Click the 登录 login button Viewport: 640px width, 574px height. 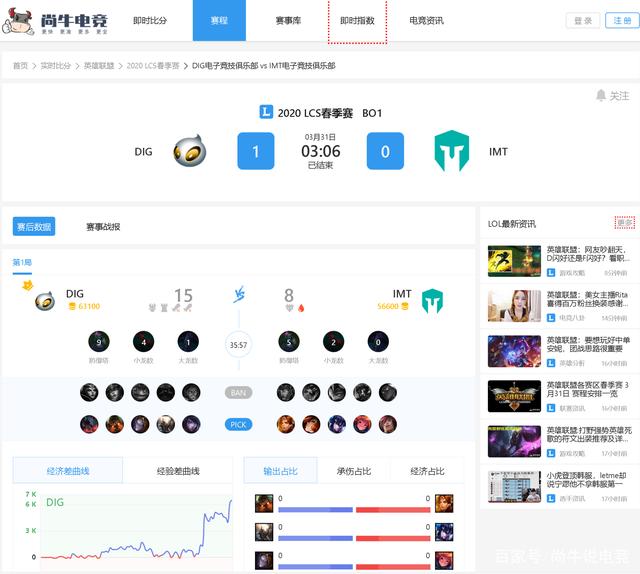(583, 20)
